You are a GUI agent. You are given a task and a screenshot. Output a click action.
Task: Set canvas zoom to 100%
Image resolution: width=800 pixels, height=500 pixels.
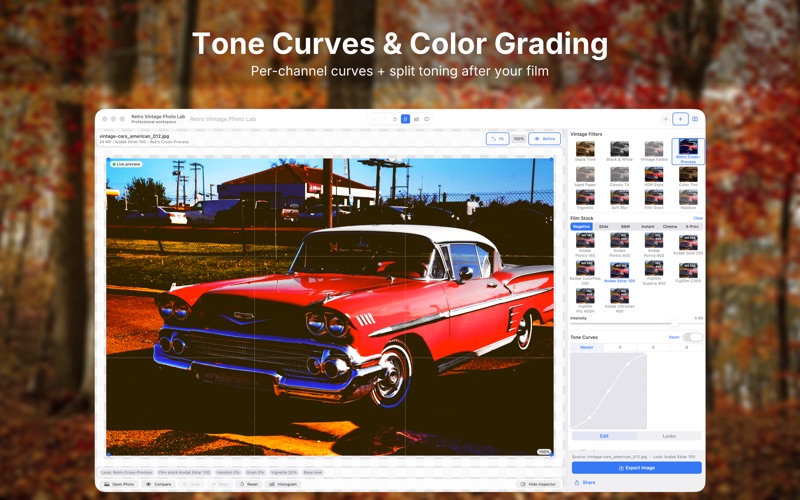(519, 139)
